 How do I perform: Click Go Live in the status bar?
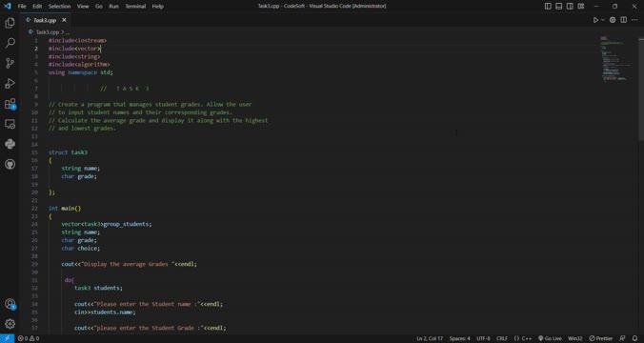click(x=550, y=338)
